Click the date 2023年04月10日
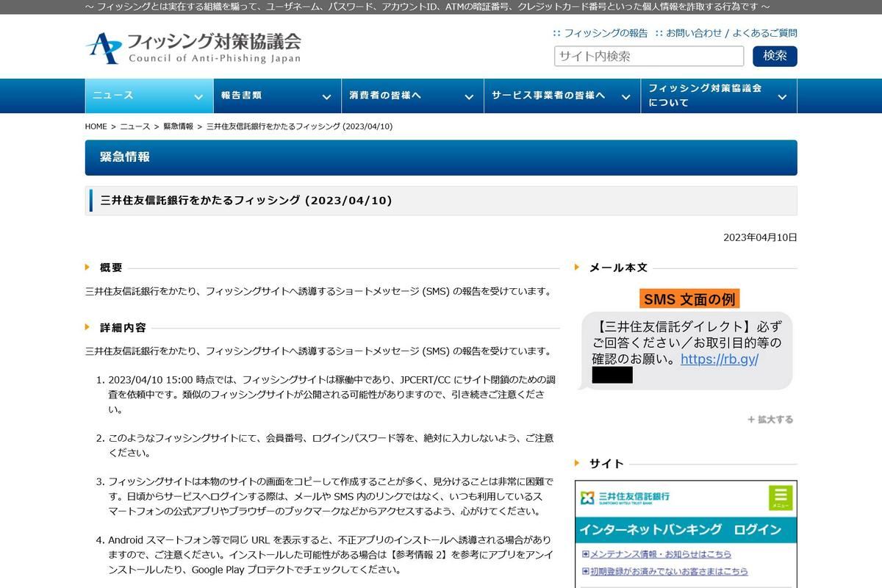Viewport: 882px width, 588px height. 760,237
